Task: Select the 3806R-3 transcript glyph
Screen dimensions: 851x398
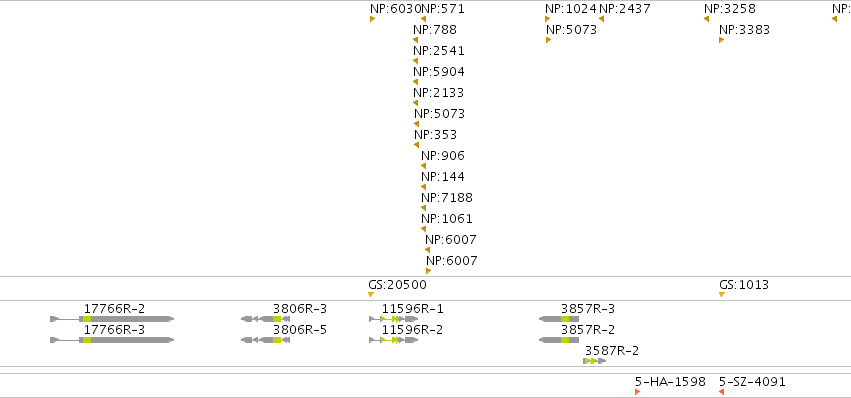Action: [x=265, y=319]
